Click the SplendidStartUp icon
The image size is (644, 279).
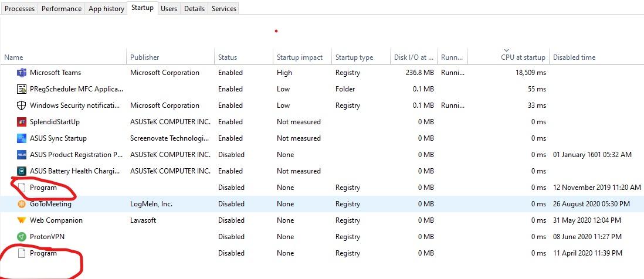[x=21, y=122]
